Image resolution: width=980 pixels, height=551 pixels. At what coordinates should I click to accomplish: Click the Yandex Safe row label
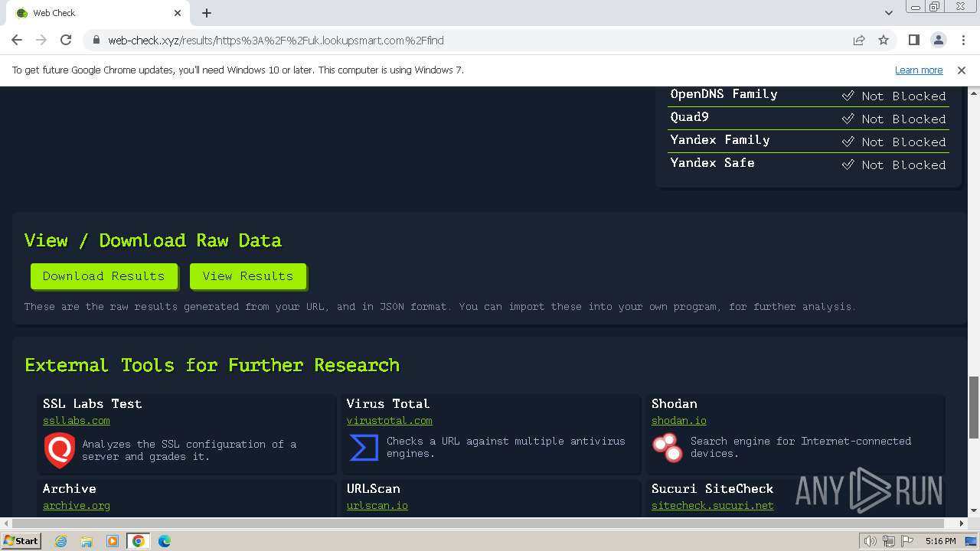click(x=712, y=163)
